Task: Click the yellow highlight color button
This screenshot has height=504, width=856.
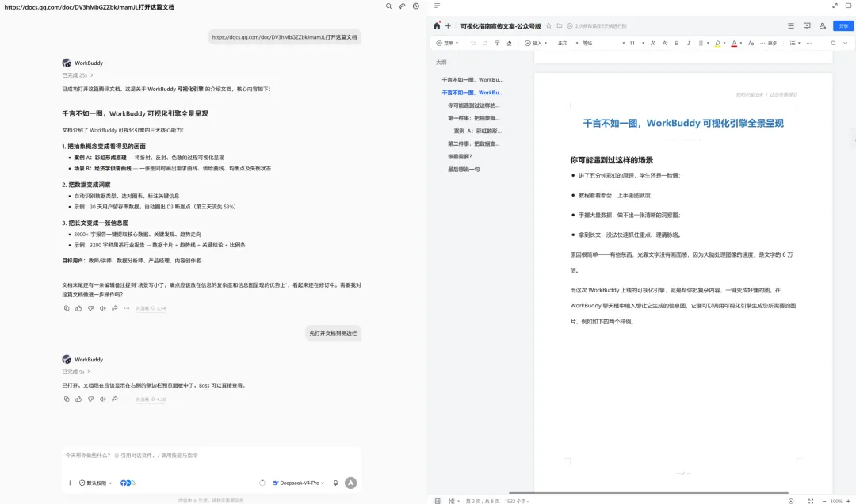Action: point(717,43)
